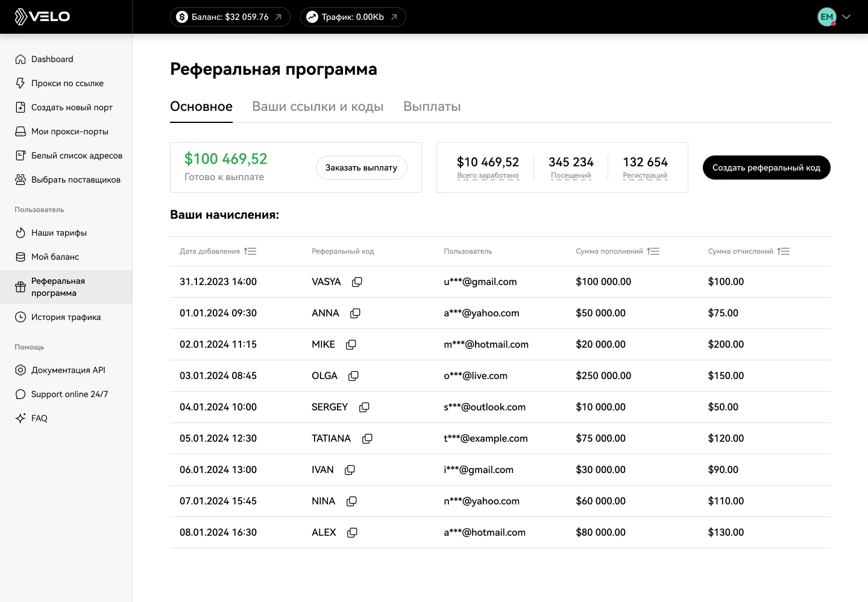This screenshot has width=868, height=602.
Task: Click the 345 234 visits figure
Action: point(571,162)
